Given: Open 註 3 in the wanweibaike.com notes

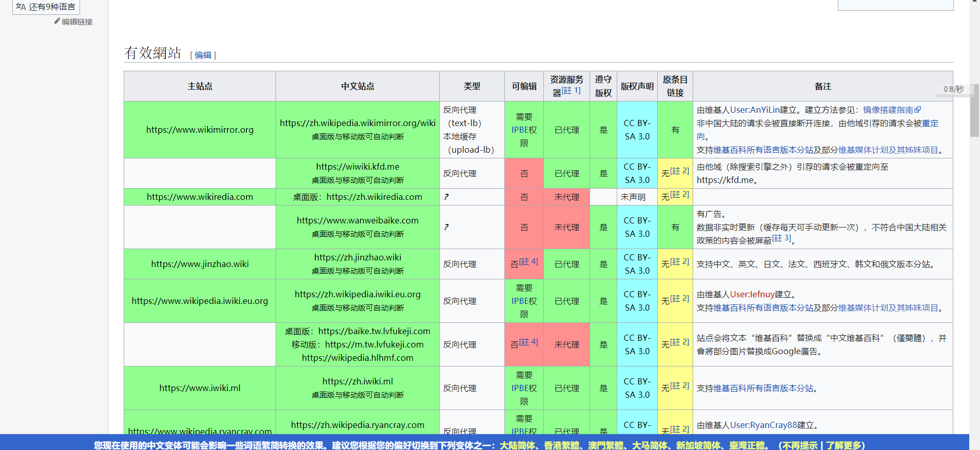Looking at the screenshot, I should [x=781, y=238].
